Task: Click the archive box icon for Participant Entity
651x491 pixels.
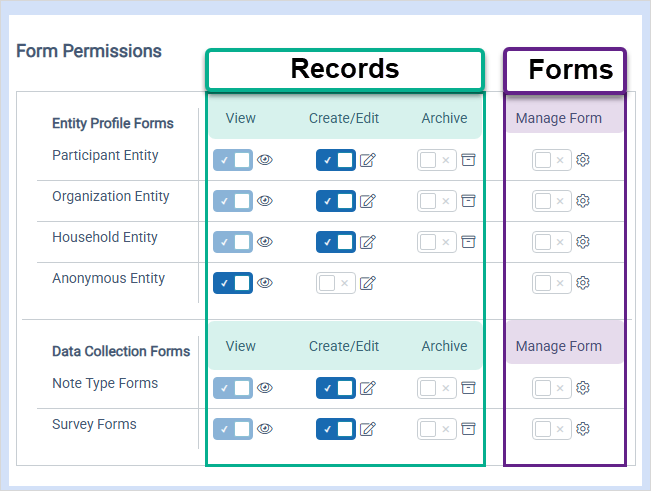Action: (468, 160)
